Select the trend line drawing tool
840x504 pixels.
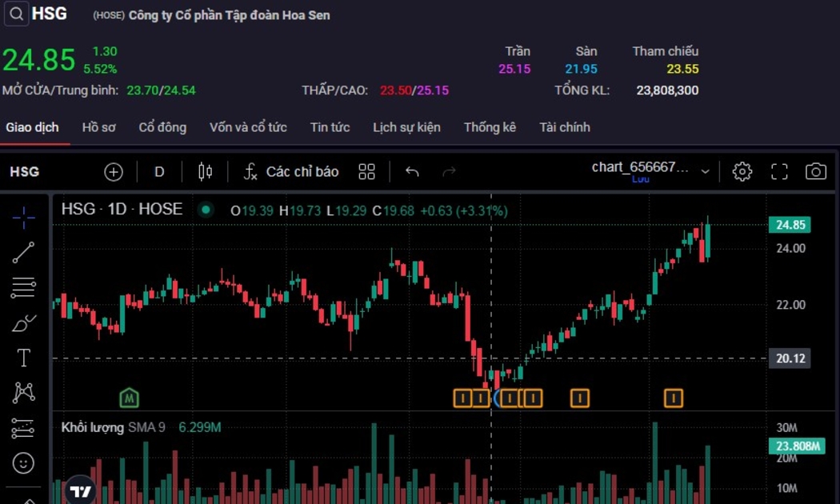pos(23,253)
